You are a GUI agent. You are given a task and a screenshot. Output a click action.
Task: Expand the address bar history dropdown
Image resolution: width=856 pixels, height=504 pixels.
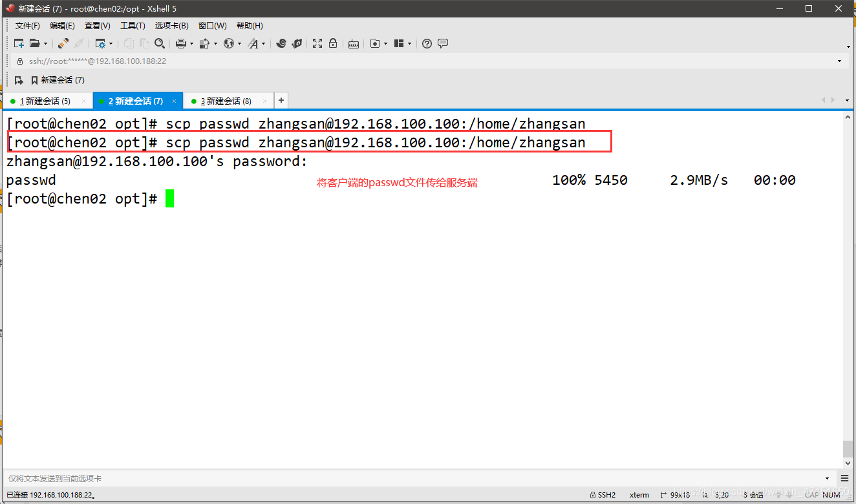pyautogui.click(x=840, y=61)
